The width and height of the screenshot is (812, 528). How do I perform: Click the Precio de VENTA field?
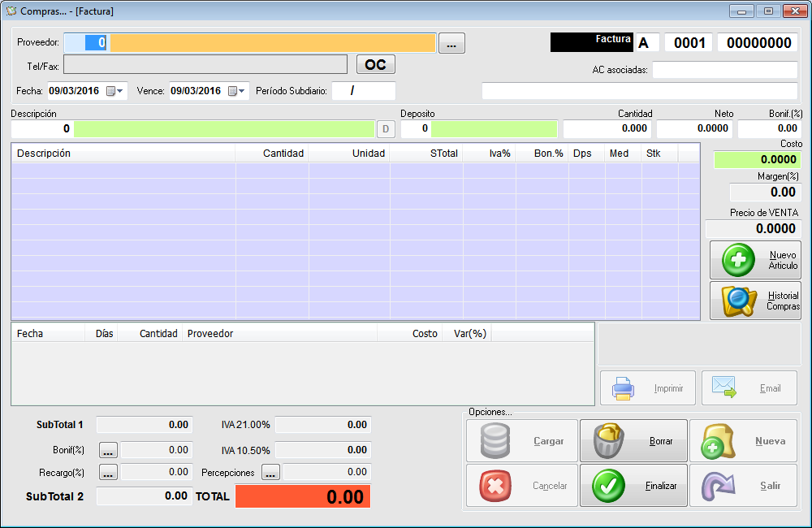pyautogui.click(x=754, y=228)
